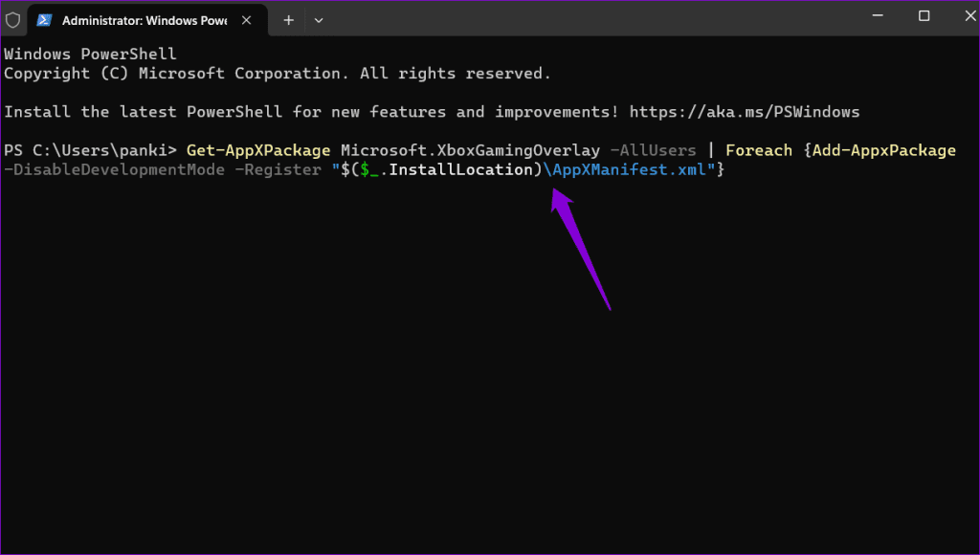Screen dimensions: 980x555
Task: Click the PowerShell icon on the tab
Action: (45, 19)
